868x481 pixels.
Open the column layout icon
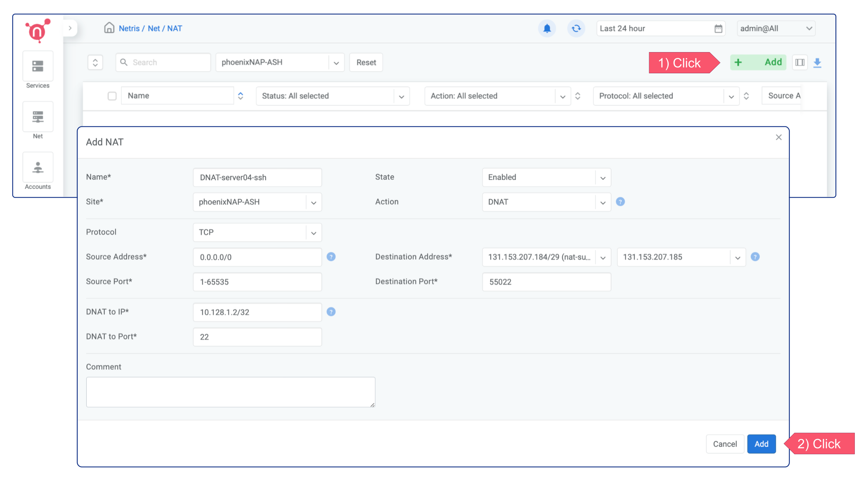pyautogui.click(x=800, y=63)
